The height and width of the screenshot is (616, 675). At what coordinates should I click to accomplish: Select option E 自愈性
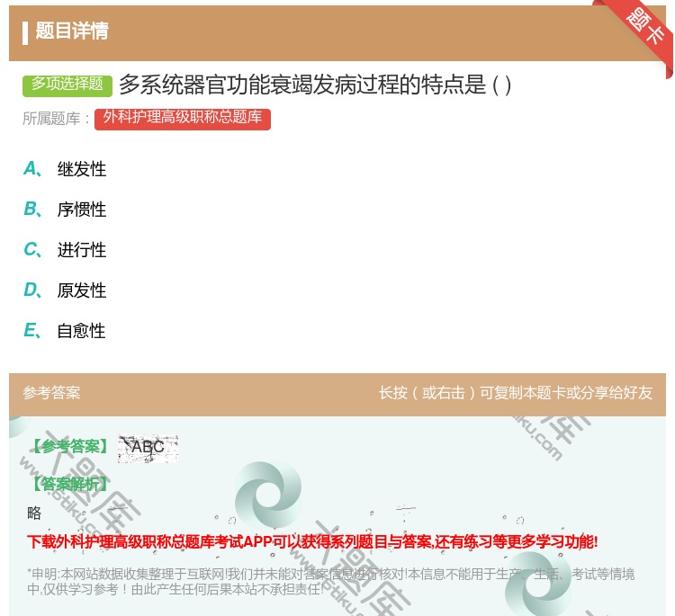(x=81, y=331)
